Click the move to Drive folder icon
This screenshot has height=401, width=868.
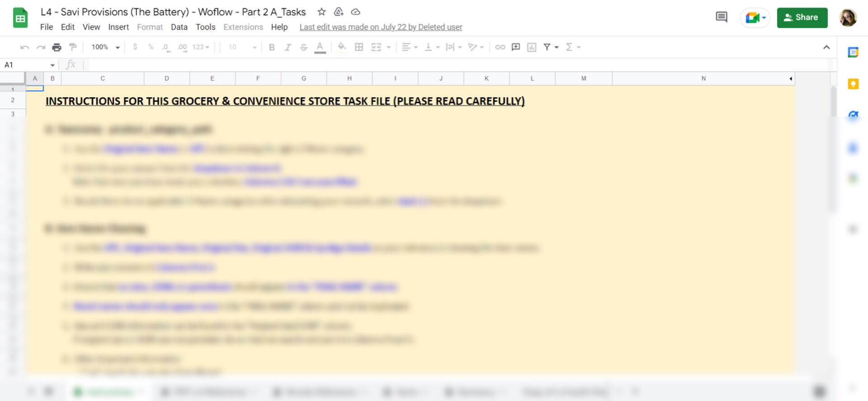point(339,12)
